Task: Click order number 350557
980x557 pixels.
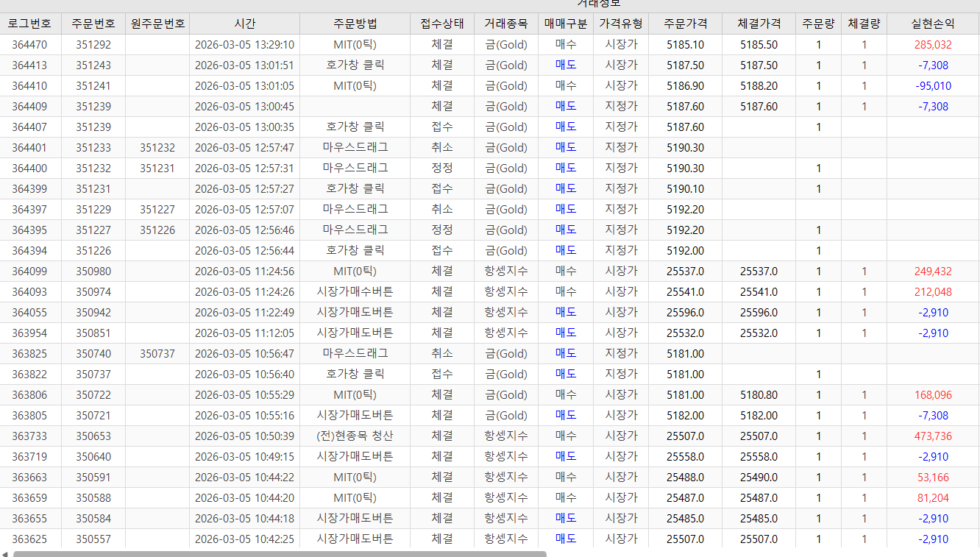Action: (x=93, y=539)
